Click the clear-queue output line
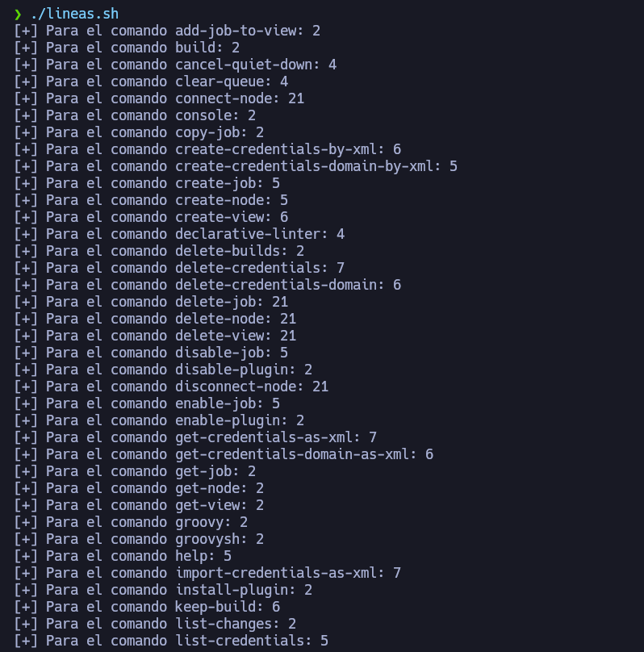644x652 pixels. pos(151,81)
